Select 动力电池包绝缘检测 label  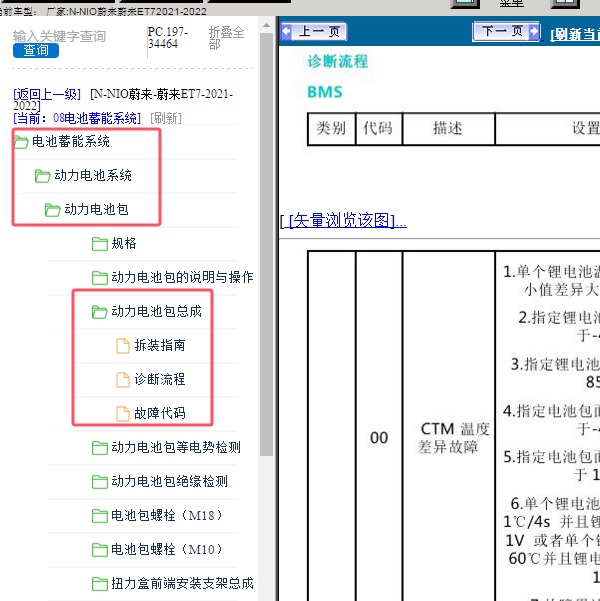pos(169,481)
